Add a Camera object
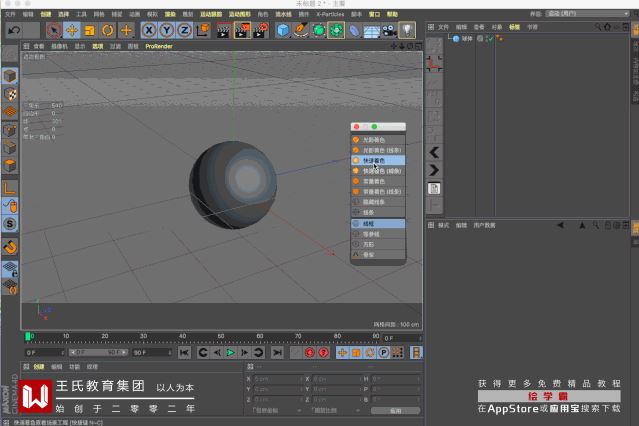The width and height of the screenshot is (639, 426). [389, 30]
